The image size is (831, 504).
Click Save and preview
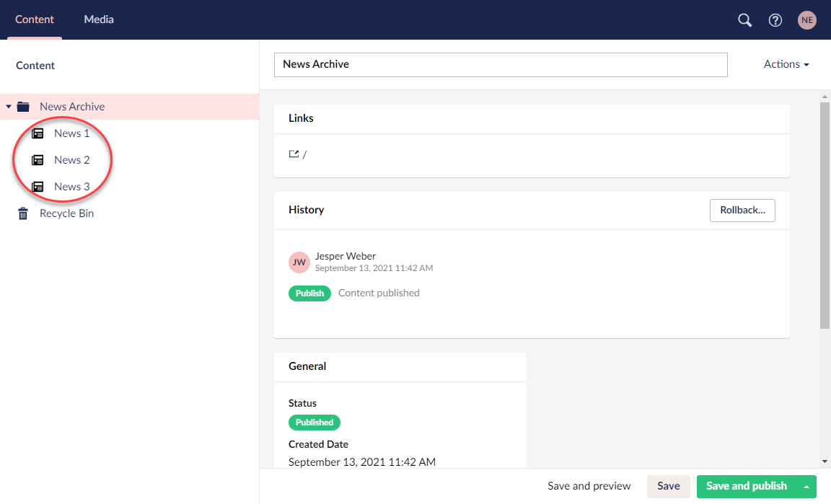(x=589, y=486)
